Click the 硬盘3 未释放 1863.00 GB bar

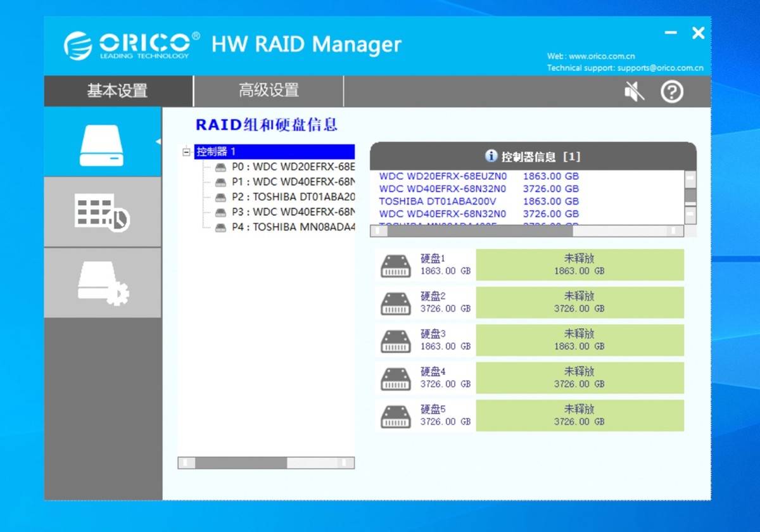pos(579,341)
